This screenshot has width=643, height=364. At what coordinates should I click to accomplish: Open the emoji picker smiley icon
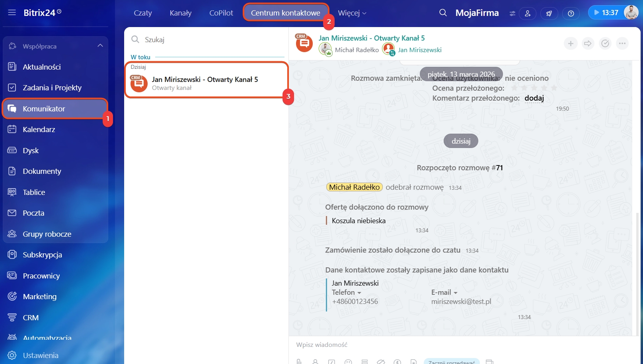pyautogui.click(x=348, y=362)
